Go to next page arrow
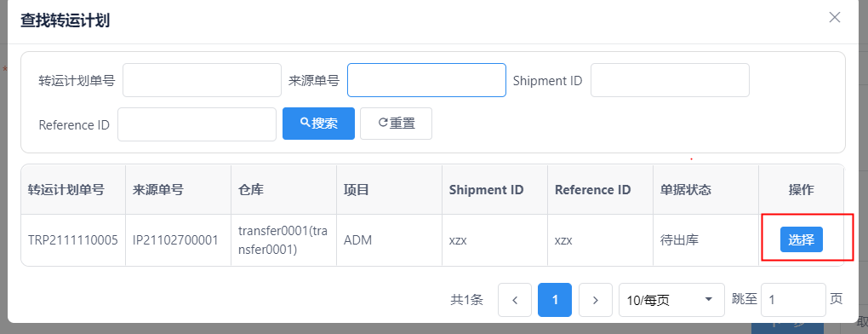This screenshot has width=868, height=334. tap(596, 300)
